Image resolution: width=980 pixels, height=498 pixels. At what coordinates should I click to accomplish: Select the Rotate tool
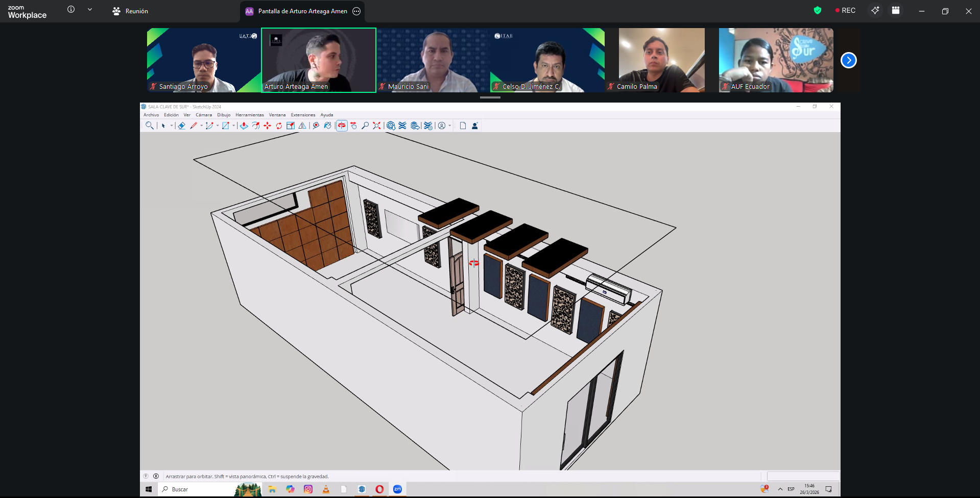point(279,126)
